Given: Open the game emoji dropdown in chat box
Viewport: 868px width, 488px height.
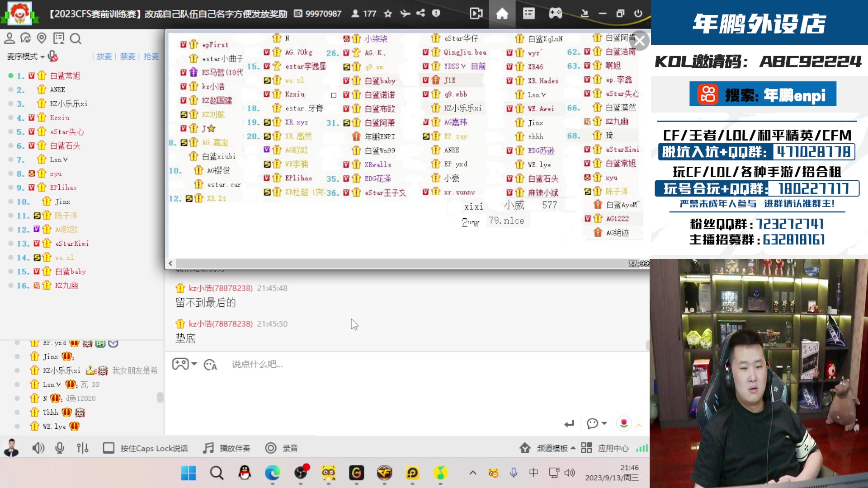Looking at the screenshot, I should pos(184,364).
